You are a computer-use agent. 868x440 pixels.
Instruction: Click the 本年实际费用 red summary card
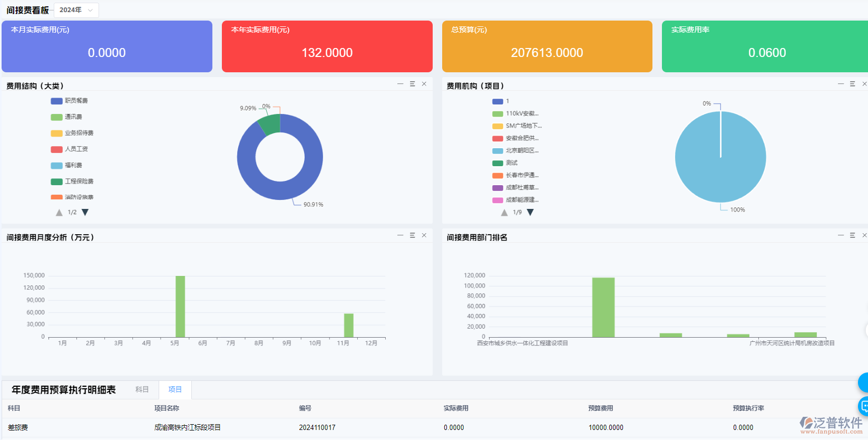point(327,46)
